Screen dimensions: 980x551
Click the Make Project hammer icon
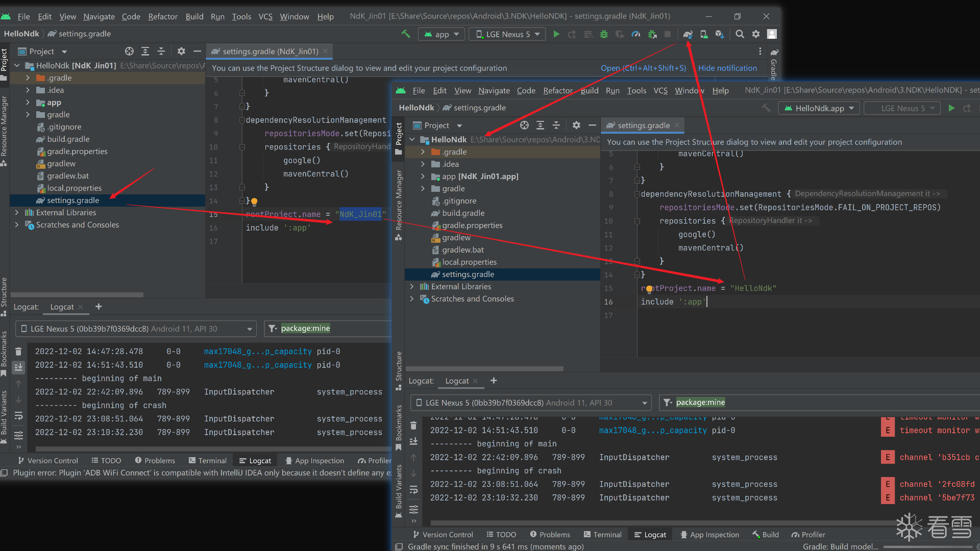pyautogui.click(x=406, y=34)
